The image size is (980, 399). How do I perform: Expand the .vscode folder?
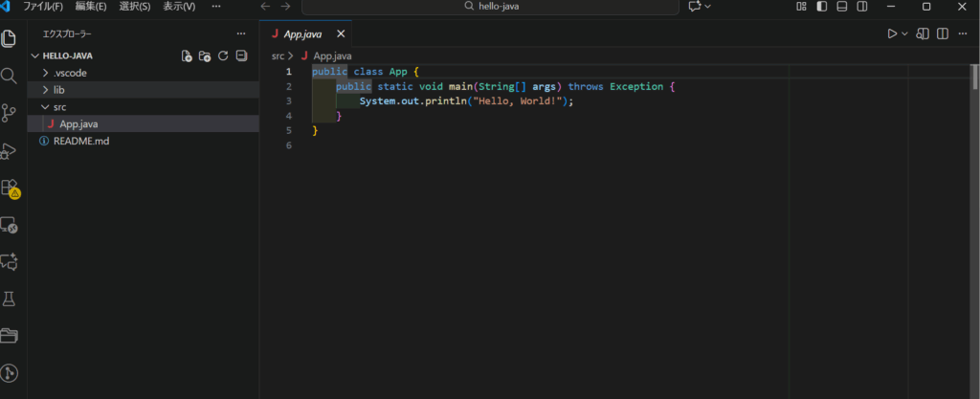(x=74, y=73)
